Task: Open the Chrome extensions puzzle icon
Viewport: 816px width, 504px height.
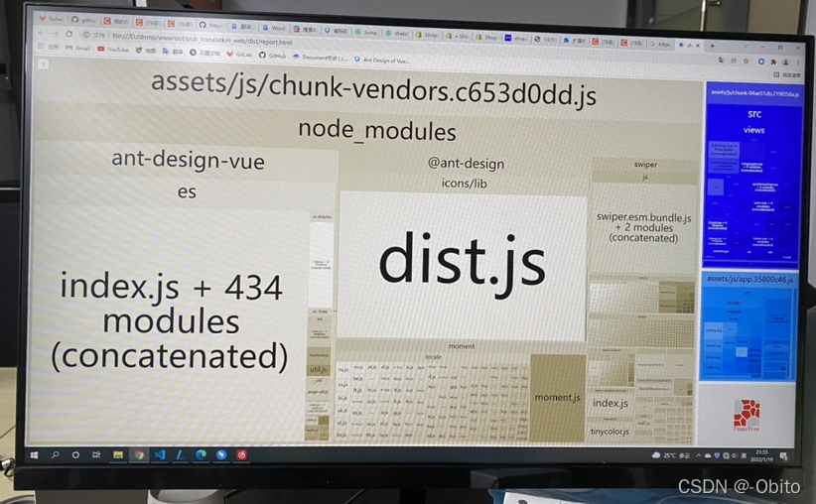Action: [x=772, y=62]
